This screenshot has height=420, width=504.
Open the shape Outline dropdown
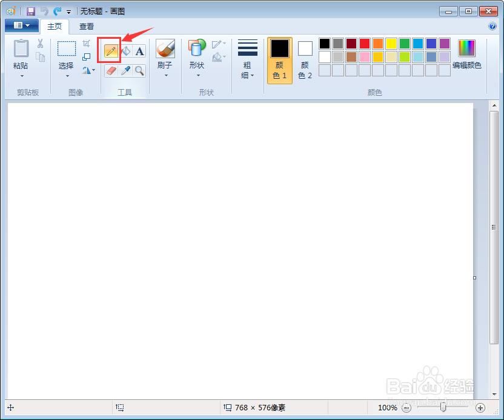click(x=219, y=44)
